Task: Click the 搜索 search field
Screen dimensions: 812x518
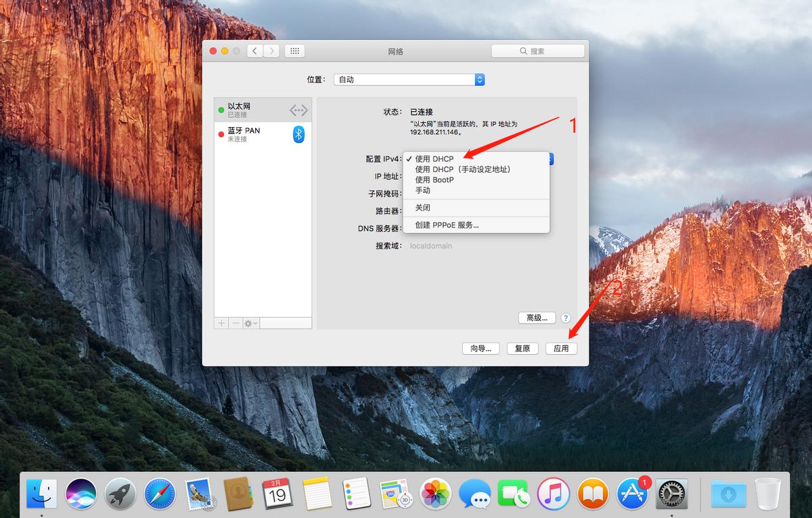Action: point(537,51)
